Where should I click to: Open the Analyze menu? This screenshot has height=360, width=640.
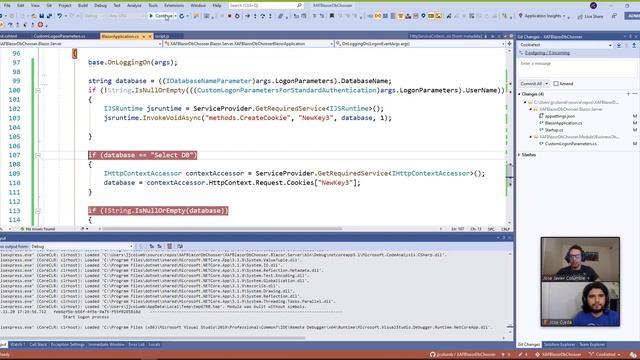coord(134,5)
